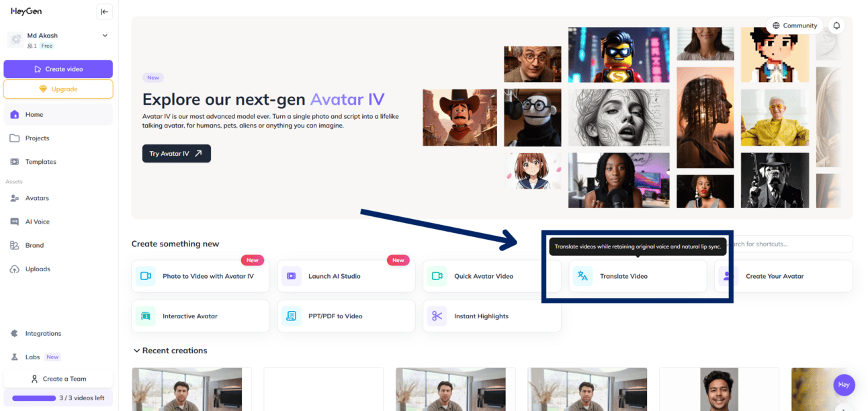Click the Free plan badge
The height and width of the screenshot is (411, 868).
pos(46,46)
